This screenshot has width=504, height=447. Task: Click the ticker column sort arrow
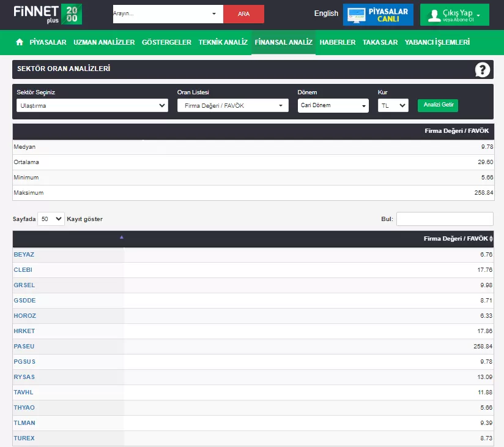(121, 237)
